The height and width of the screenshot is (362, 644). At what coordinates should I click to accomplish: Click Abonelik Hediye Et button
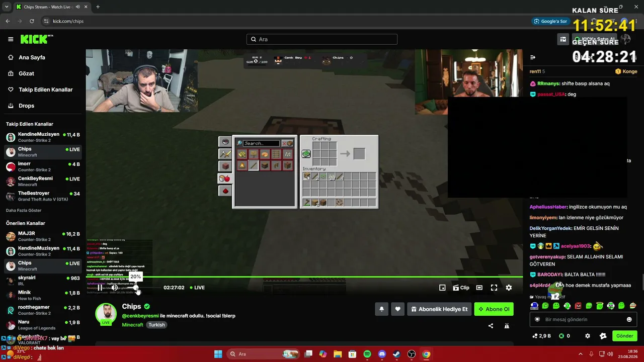439,309
